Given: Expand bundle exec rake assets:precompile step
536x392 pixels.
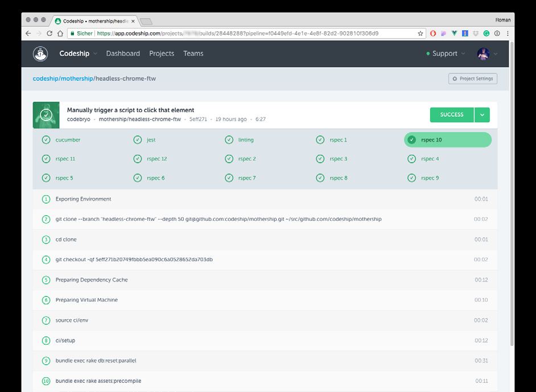Looking at the screenshot, I should click(x=265, y=381).
